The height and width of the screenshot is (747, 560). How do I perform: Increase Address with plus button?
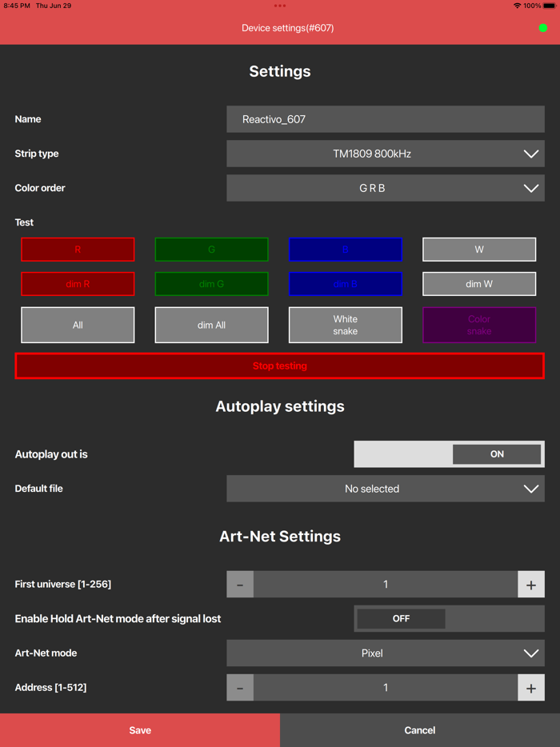click(531, 688)
